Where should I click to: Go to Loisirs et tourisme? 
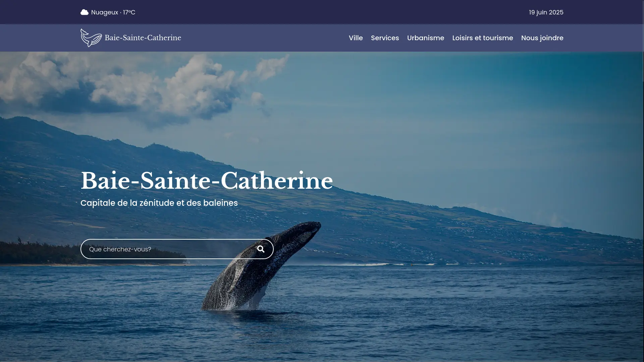click(482, 38)
